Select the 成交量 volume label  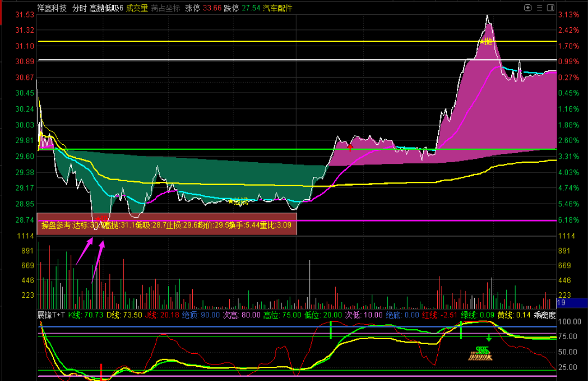[x=137, y=8]
